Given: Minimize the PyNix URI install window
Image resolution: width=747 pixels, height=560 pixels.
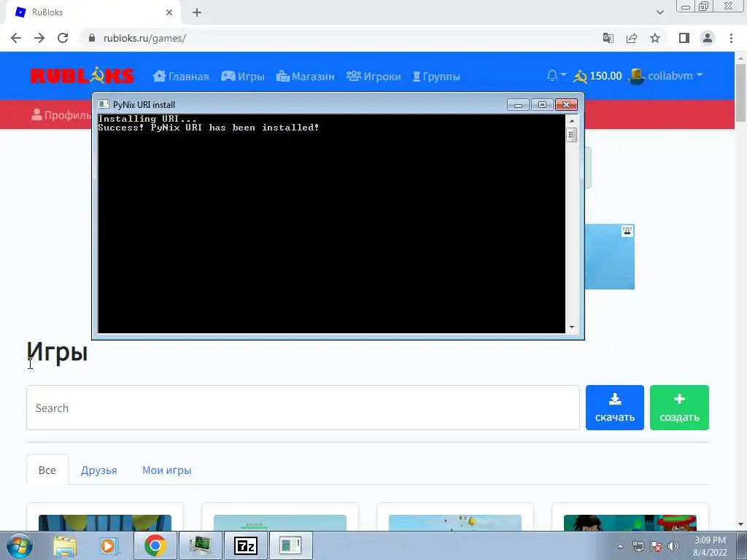Looking at the screenshot, I should (x=518, y=104).
